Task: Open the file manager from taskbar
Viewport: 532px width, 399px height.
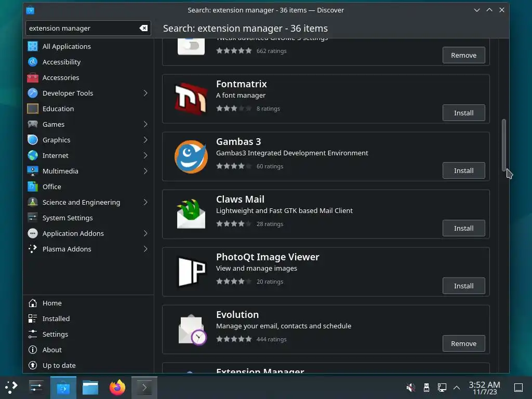Action: coord(90,388)
